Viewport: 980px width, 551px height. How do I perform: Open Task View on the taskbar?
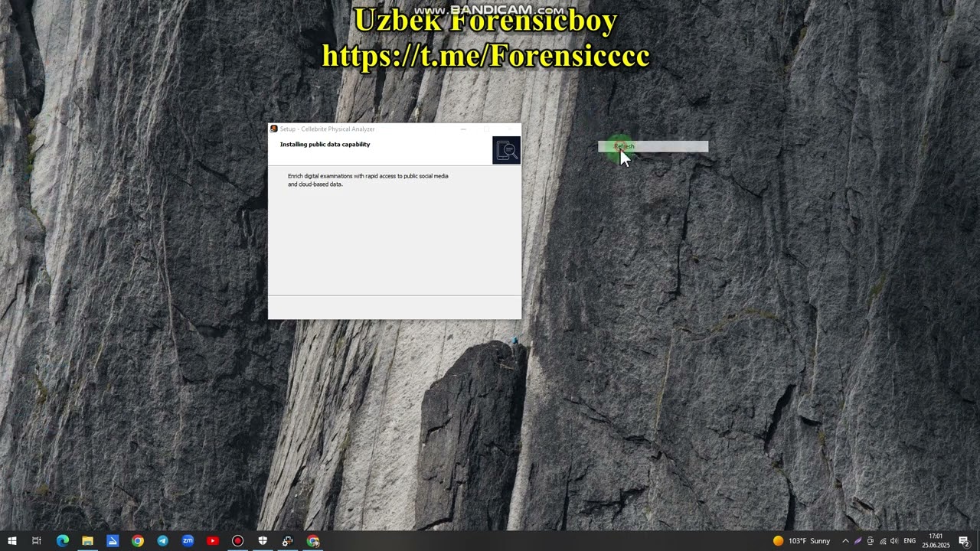click(37, 541)
